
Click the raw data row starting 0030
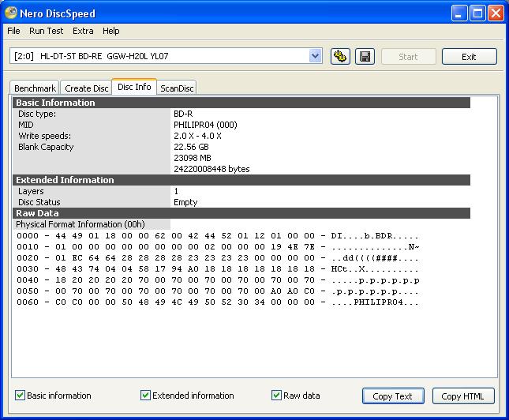[x=218, y=269]
